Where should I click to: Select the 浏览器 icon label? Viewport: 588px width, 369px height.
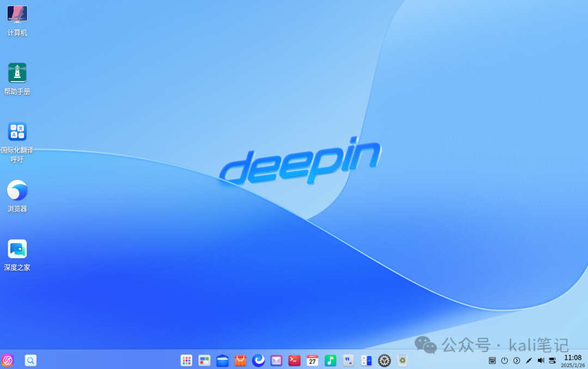pyautogui.click(x=17, y=209)
